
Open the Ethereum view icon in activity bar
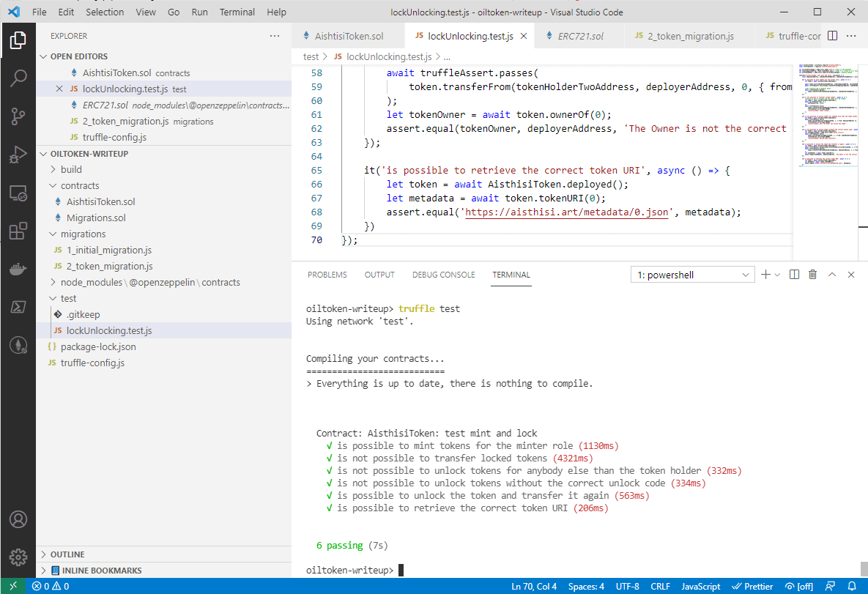18,345
